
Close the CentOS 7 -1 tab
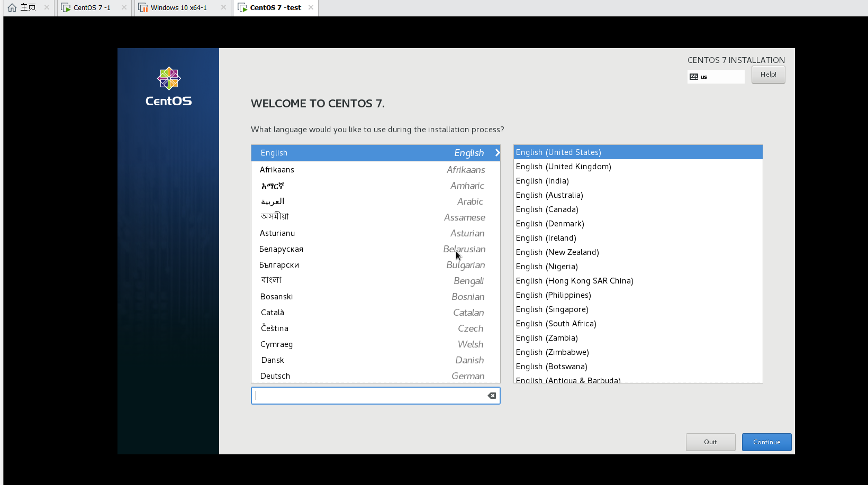tap(124, 7)
